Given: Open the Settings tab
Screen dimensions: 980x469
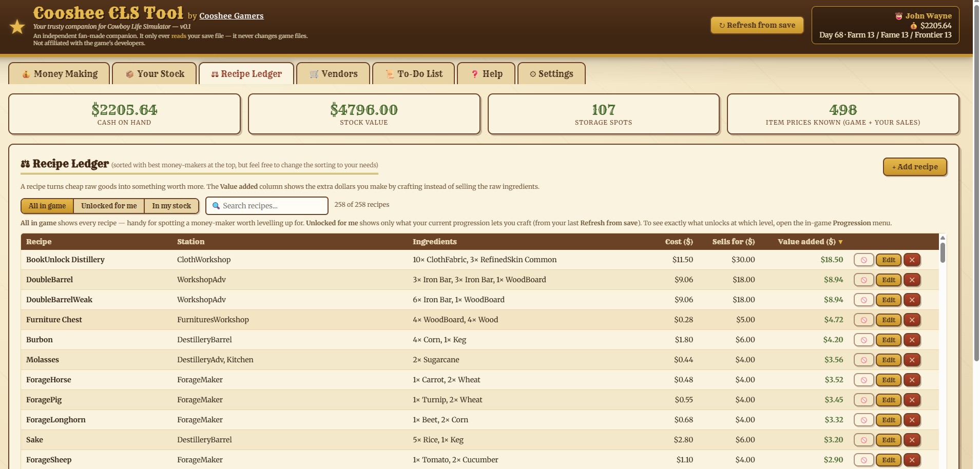Looking at the screenshot, I should click(551, 74).
